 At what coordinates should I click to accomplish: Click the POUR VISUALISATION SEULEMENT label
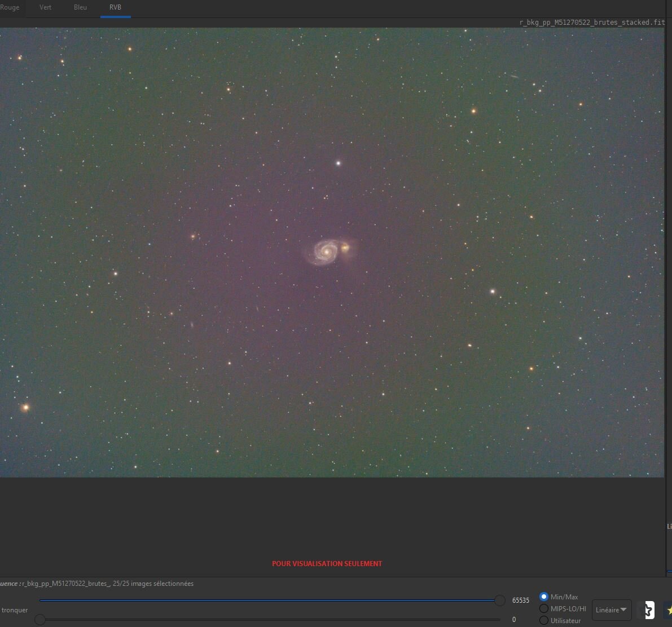(327, 564)
